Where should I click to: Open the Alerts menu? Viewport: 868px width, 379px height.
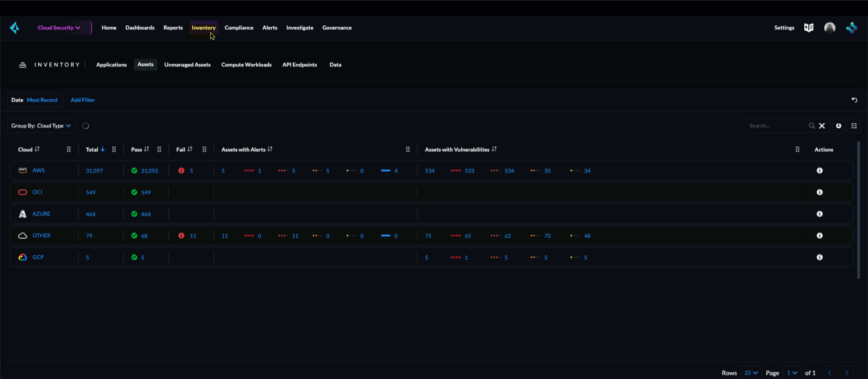(270, 28)
